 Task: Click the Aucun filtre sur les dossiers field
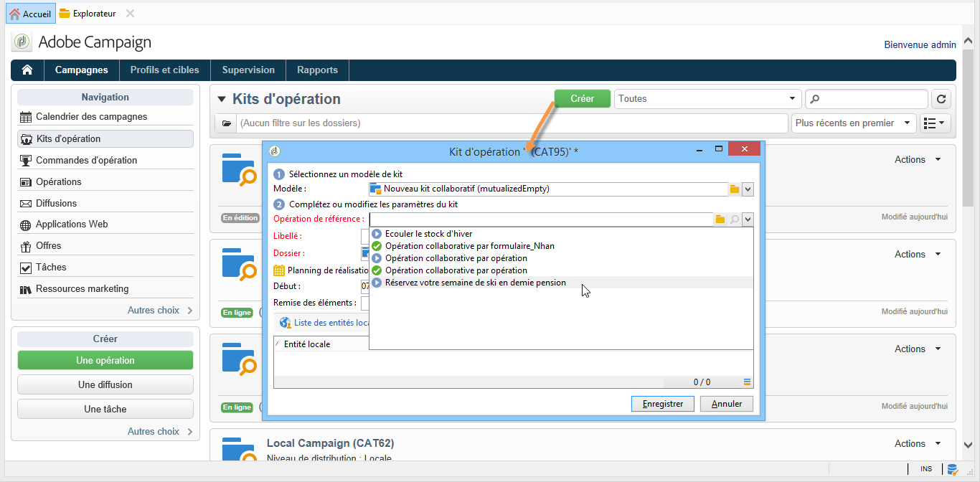click(x=512, y=123)
